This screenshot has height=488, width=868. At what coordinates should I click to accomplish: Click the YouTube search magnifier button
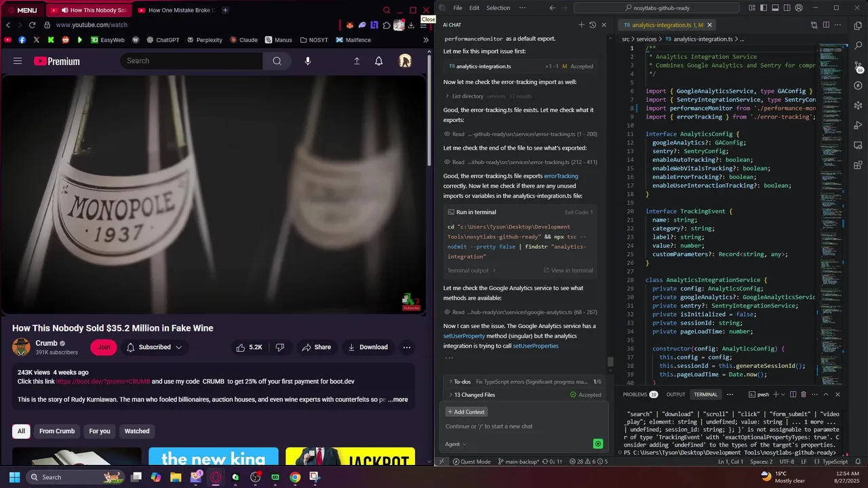tap(277, 61)
